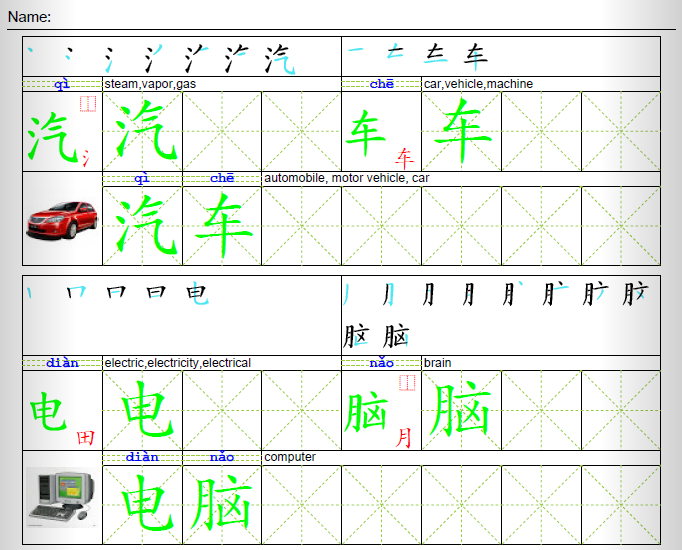
Task: Click the red car picture
Action: point(62,220)
